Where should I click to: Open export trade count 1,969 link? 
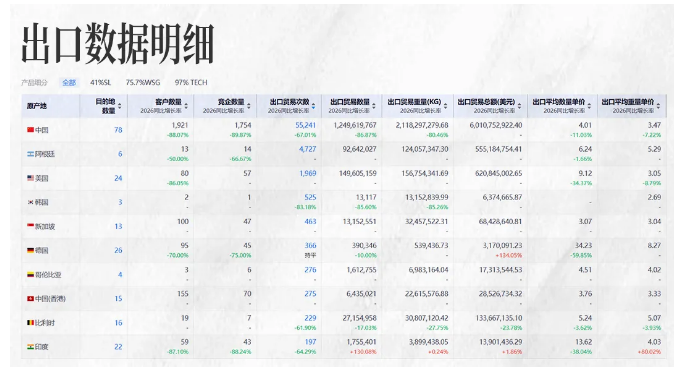pos(308,173)
